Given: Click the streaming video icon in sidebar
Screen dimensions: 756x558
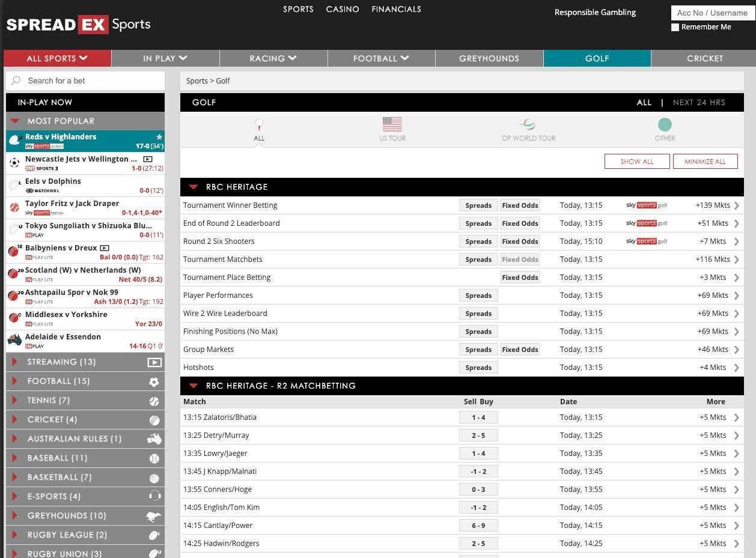Looking at the screenshot, I should 154,362.
